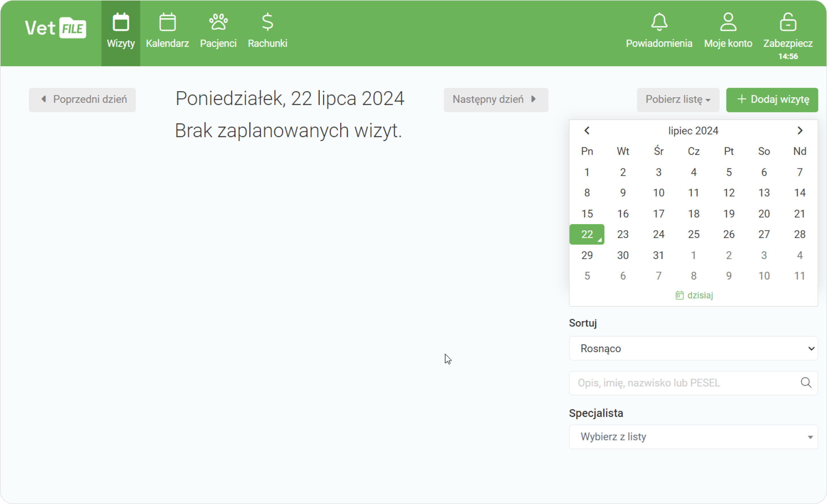This screenshot has width=827, height=504.
Task: Select July 17 in calendar
Action: pyautogui.click(x=658, y=214)
